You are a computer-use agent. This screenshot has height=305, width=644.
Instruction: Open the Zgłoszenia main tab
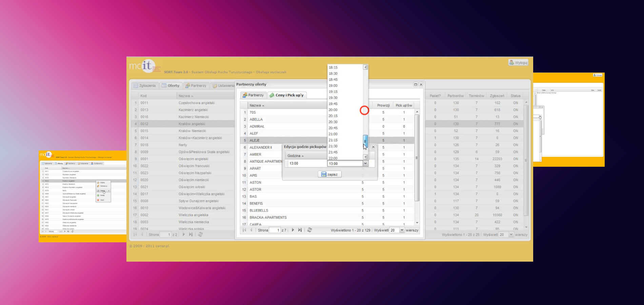[x=144, y=86]
